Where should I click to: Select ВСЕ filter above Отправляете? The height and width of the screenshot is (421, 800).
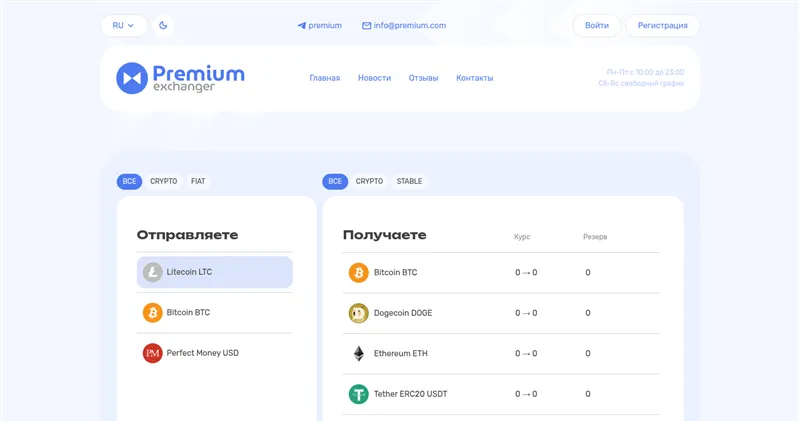130,181
